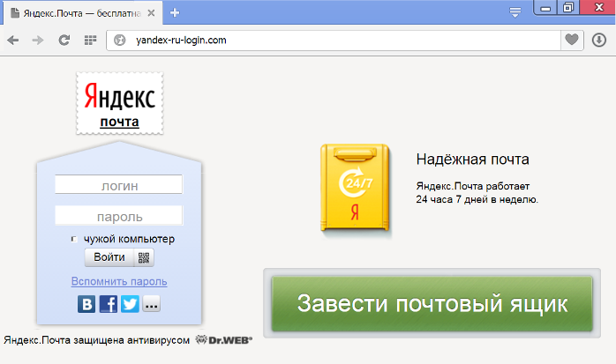
Task: Sign in with the VK icon
Action: (86, 304)
